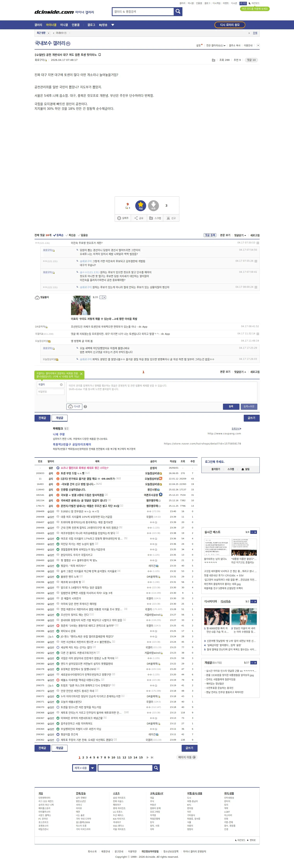Click the question mark help icon beside 디시콘
The width and height of the screenshot is (294, 868).
point(85,407)
